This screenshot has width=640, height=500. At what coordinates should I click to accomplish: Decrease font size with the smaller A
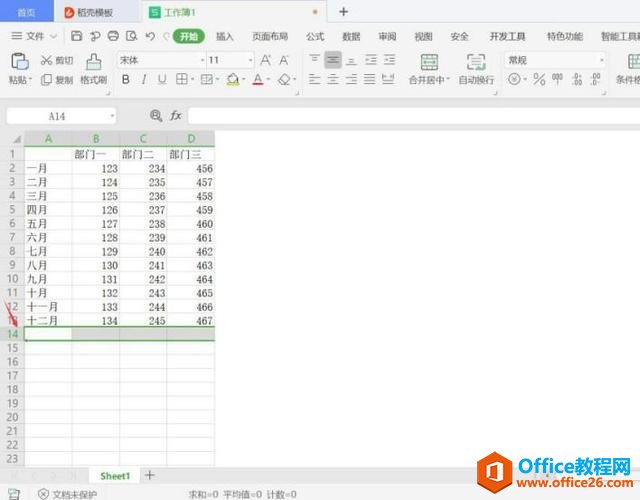click(284, 60)
